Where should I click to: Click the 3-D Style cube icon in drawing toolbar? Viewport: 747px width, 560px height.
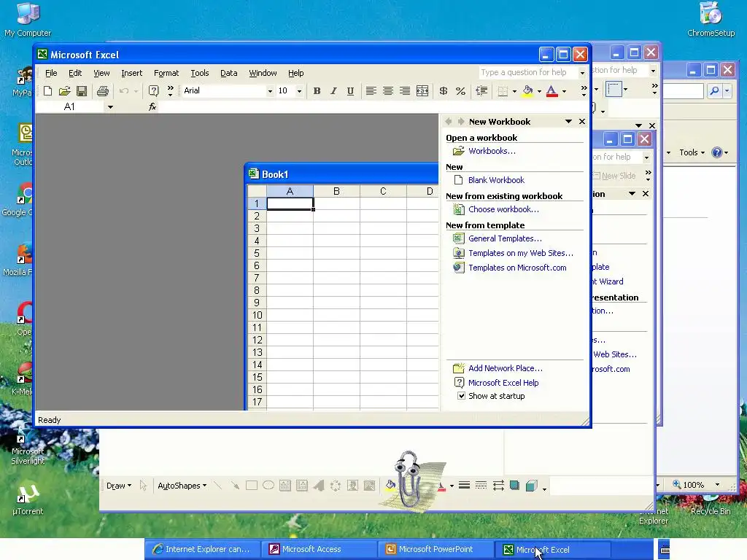531,486
